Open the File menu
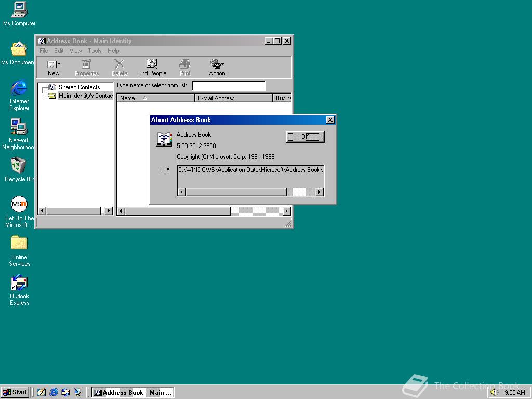Screen dimensions: 532x399 pyautogui.click(x=44, y=51)
